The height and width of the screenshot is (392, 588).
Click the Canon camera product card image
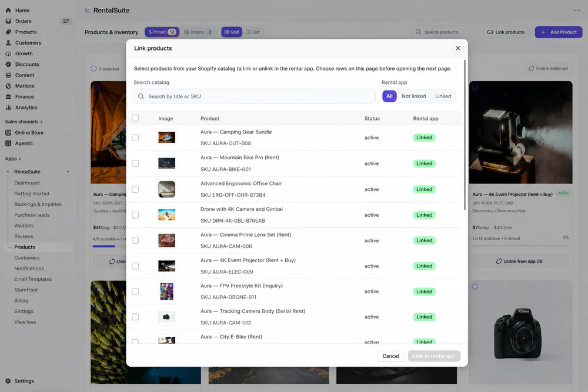pos(520,332)
